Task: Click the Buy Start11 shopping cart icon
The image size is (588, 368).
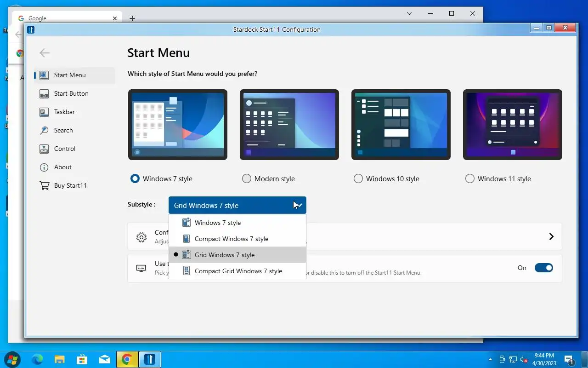Action: coord(44,186)
